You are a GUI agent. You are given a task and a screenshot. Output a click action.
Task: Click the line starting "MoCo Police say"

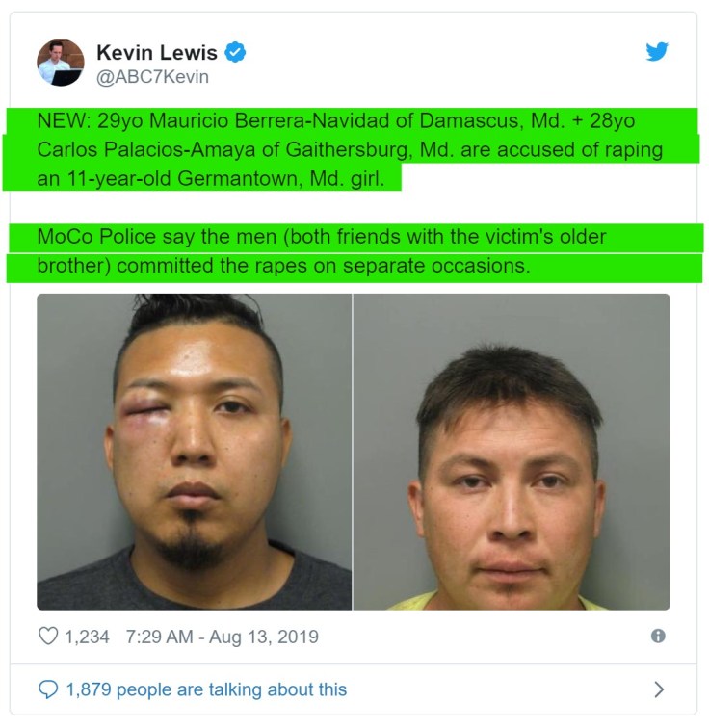click(322, 236)
